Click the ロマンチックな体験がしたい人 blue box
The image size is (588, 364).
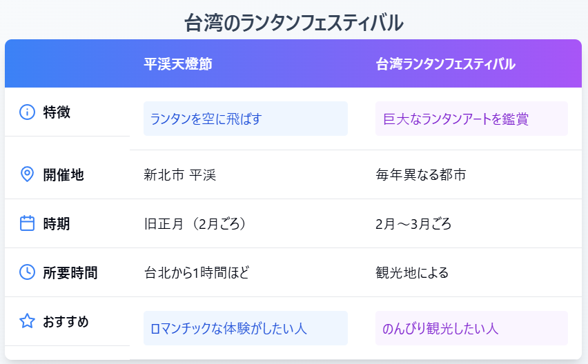coord(245,328)
